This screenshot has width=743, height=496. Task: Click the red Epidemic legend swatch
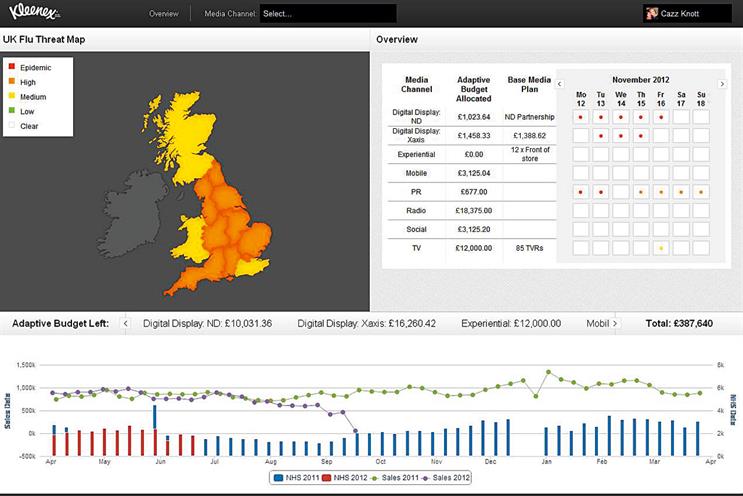(12, 66)
